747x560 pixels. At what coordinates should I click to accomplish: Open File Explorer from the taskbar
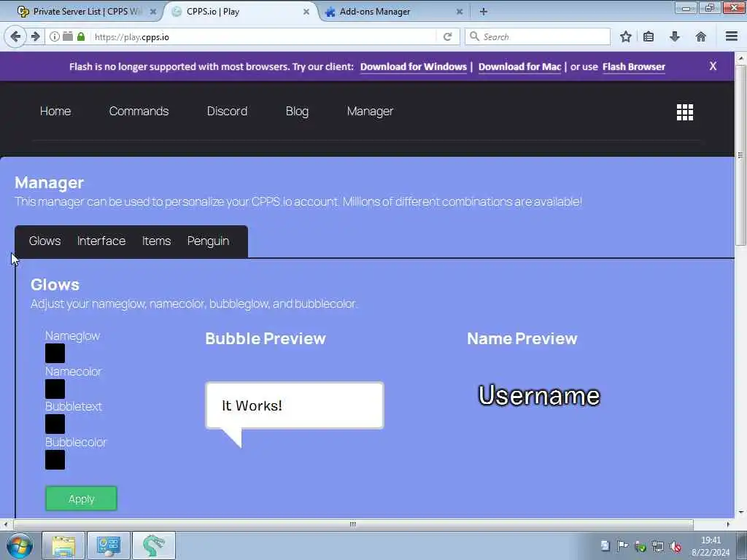pos(63,545)
